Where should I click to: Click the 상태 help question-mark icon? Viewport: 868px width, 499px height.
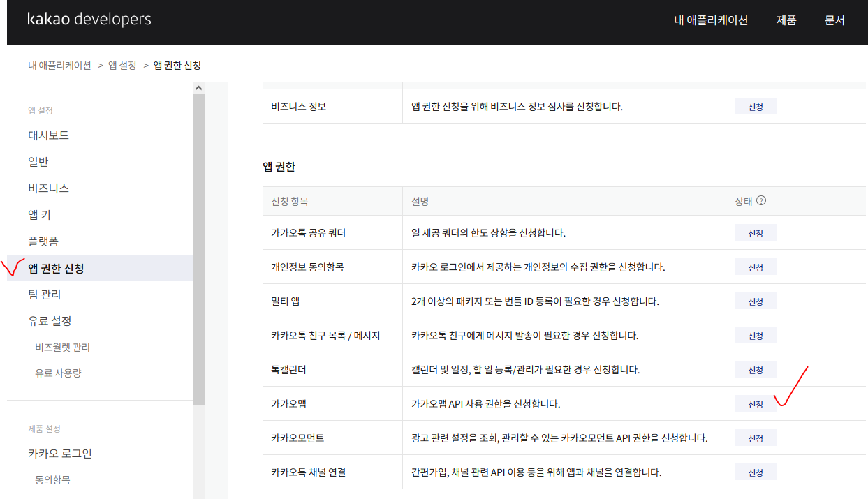point(761,200)
